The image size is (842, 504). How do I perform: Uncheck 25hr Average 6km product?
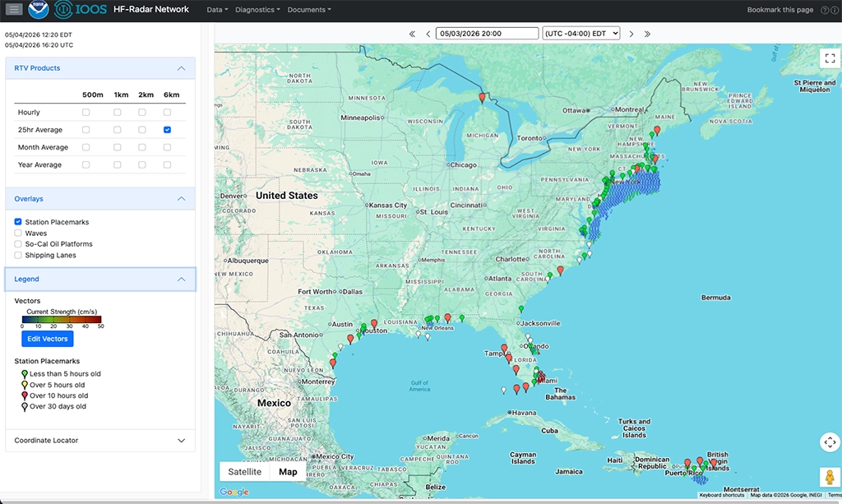[x=167, y=129]
